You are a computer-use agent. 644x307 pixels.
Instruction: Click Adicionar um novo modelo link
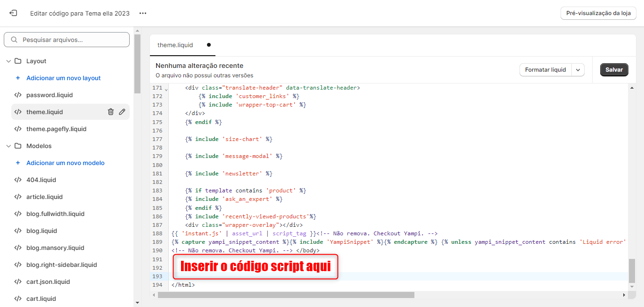pyautogui.click(x=66, y=163)
